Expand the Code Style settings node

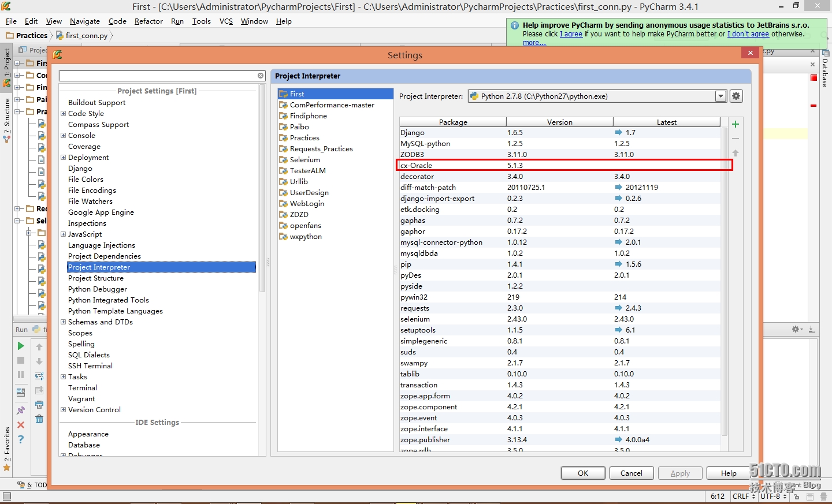point(63,114)
